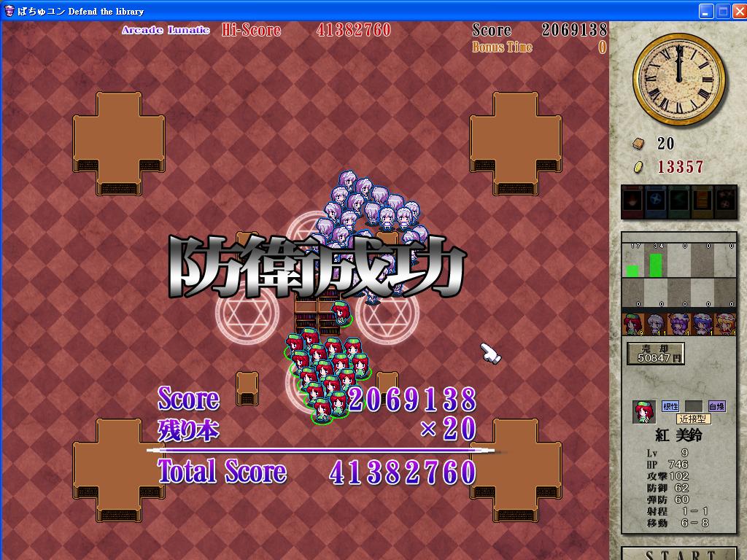Click the 射程 1-1 stat line
The image size is (747, 560).
click(678, 511)
